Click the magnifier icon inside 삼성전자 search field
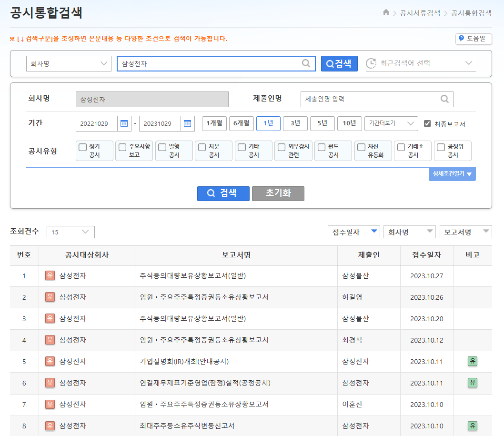The image size is (504, 436). [x=306, y=63]
